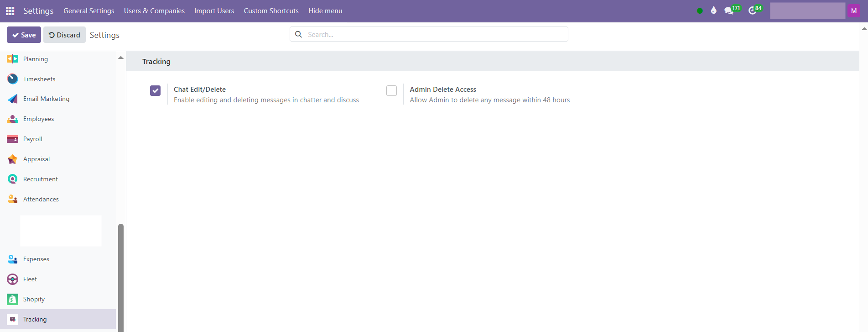Click the Shopify bag icon

(13, 299)
